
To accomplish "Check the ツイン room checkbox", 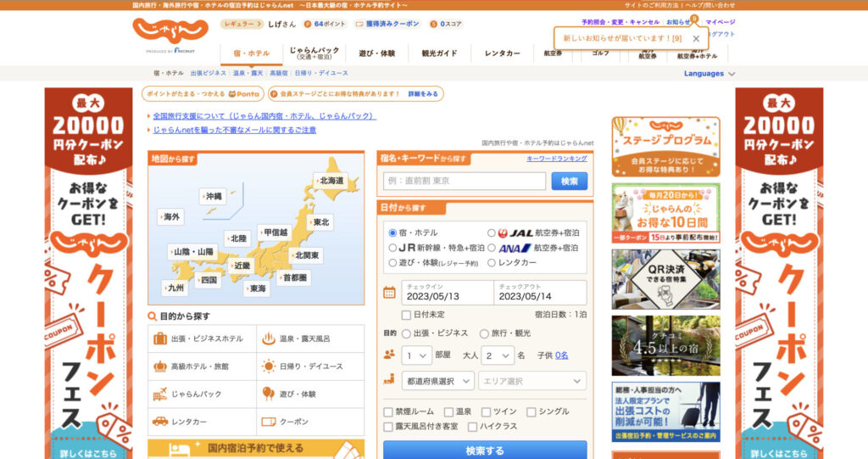I will tap(486, 411).
